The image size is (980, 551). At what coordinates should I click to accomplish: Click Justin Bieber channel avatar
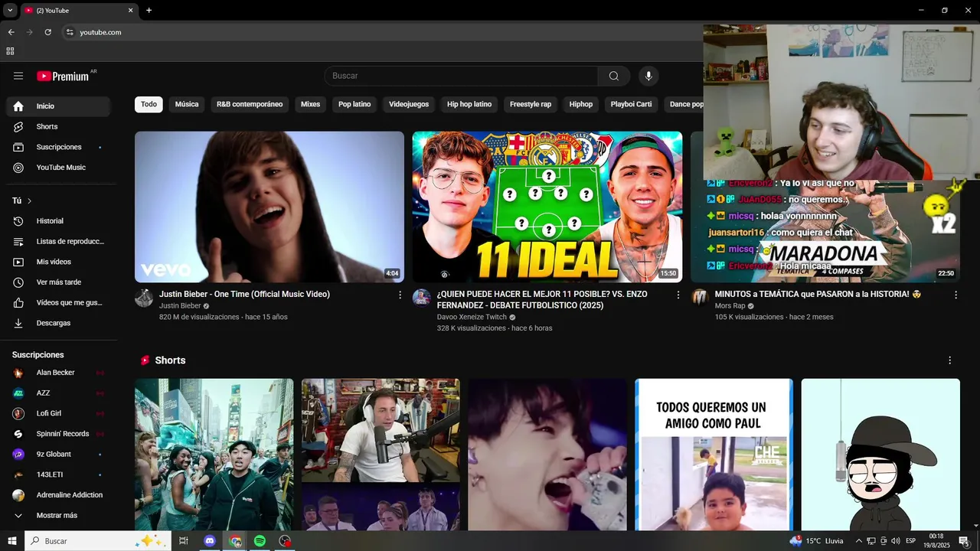click(x=144, y=298)
